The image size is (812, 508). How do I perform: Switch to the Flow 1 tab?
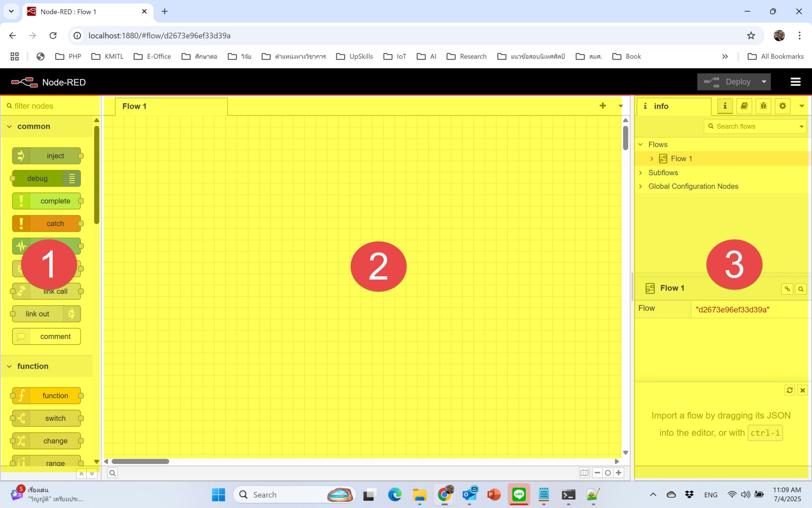(134, 106)
